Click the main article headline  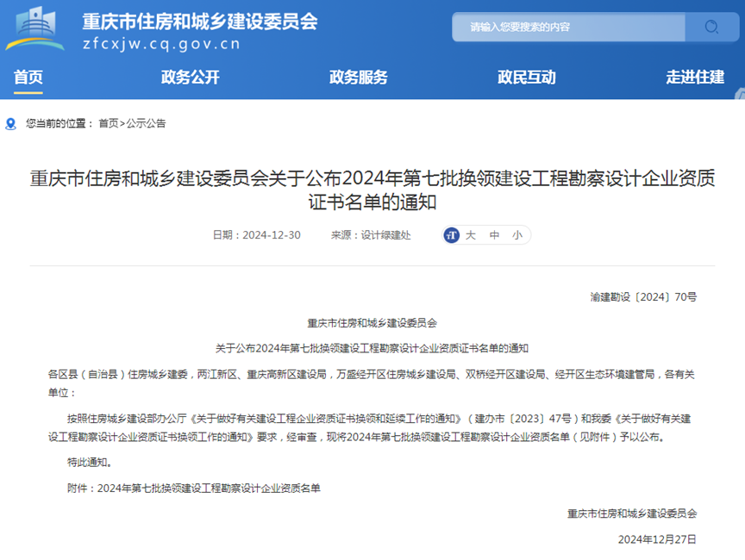[x=372, y=190]
